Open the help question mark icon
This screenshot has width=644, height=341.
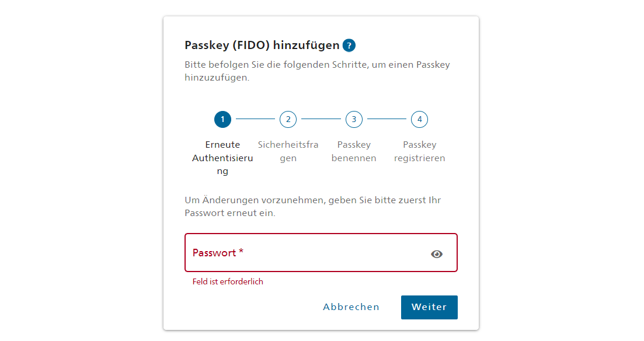[x=349, y=45]
